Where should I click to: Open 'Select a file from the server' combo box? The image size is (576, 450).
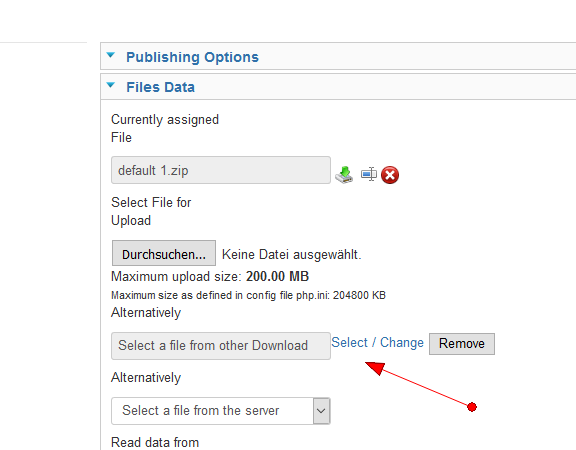(221, 411)
